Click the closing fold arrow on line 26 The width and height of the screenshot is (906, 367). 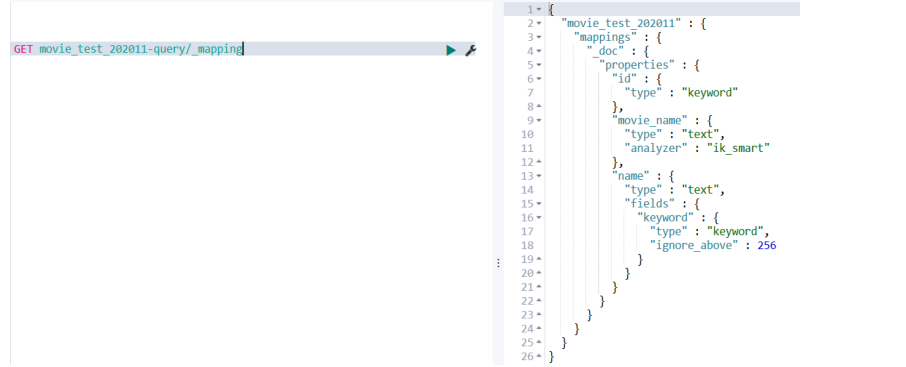(539, 357)
